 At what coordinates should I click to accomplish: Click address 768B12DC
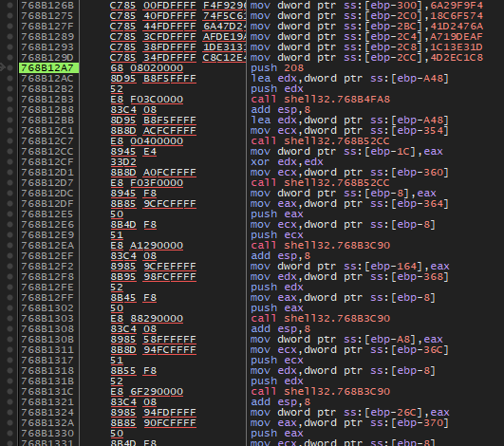coord(47,194)
